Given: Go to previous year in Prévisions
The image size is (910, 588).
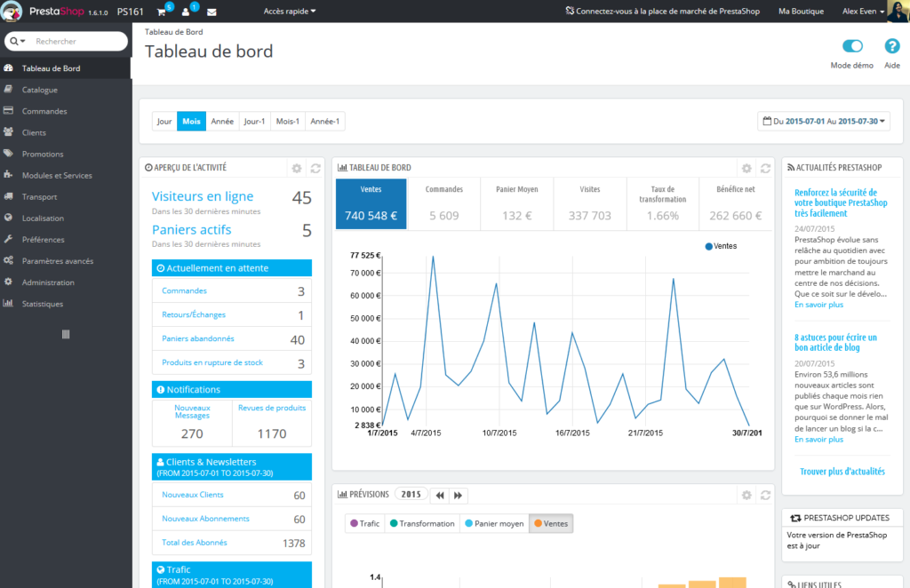Looking at the screenshot, I should pyautogui.click(x=440, y=496).
